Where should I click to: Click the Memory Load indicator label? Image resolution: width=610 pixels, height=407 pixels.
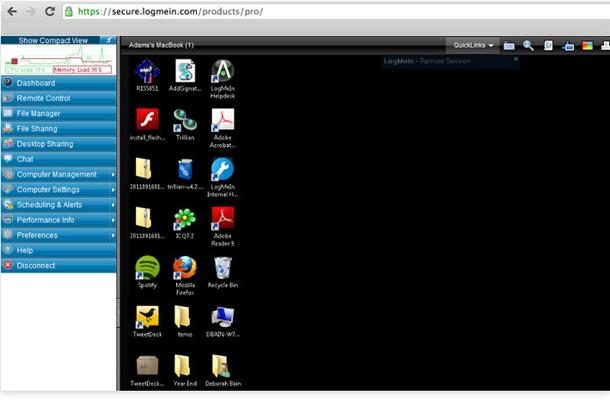[82, 70]
